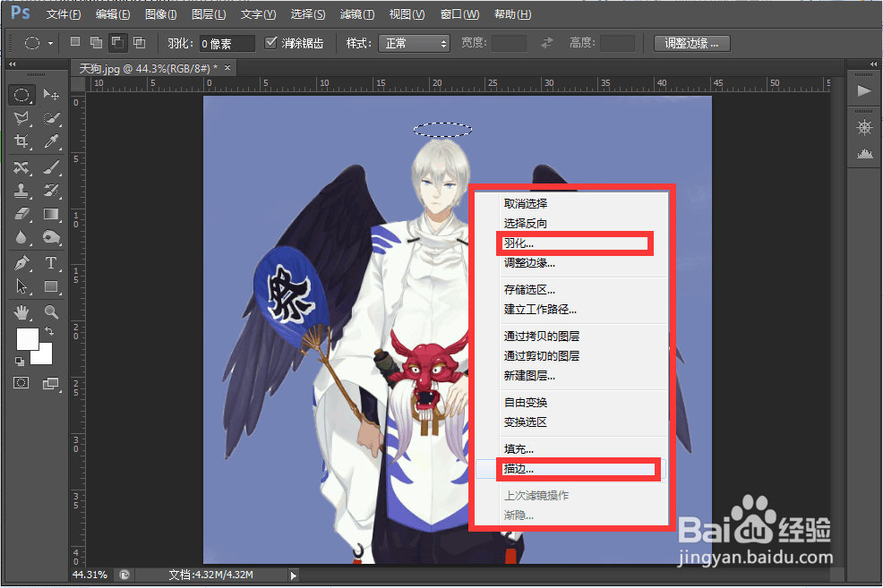Screen dimensions: 883x588
Task: Choose New Selection mode
Action: click(x=75, y=42)
